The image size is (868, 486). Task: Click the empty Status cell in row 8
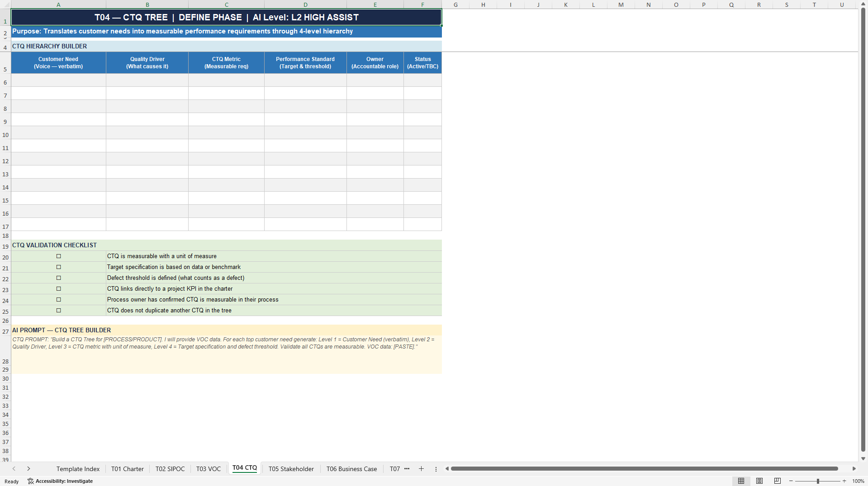click(x=422, y=106)
